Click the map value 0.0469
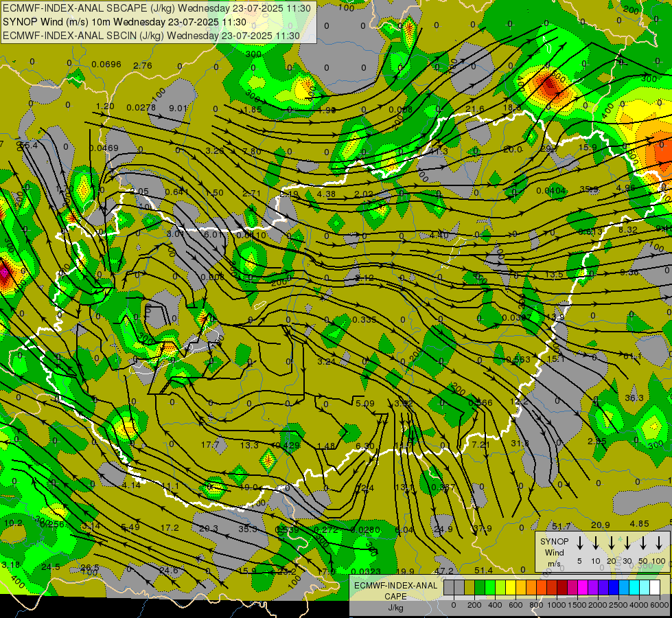The width and height of the screenshot is (672, 618). [x=104, y=148]
